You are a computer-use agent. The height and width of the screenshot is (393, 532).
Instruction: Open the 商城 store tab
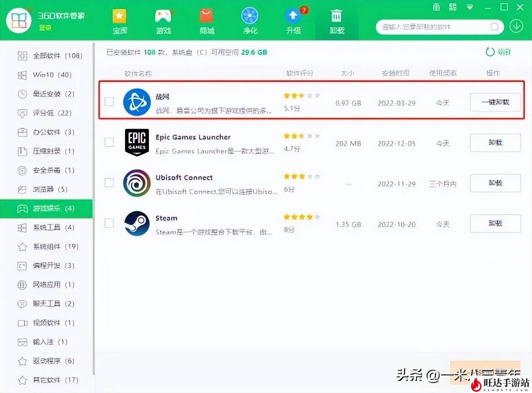[x=207, y=21]
